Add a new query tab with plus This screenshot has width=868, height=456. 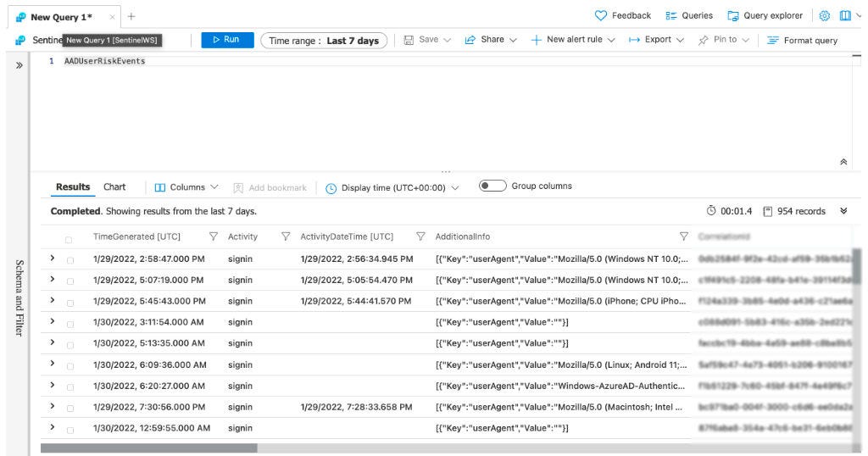[131, 17]
